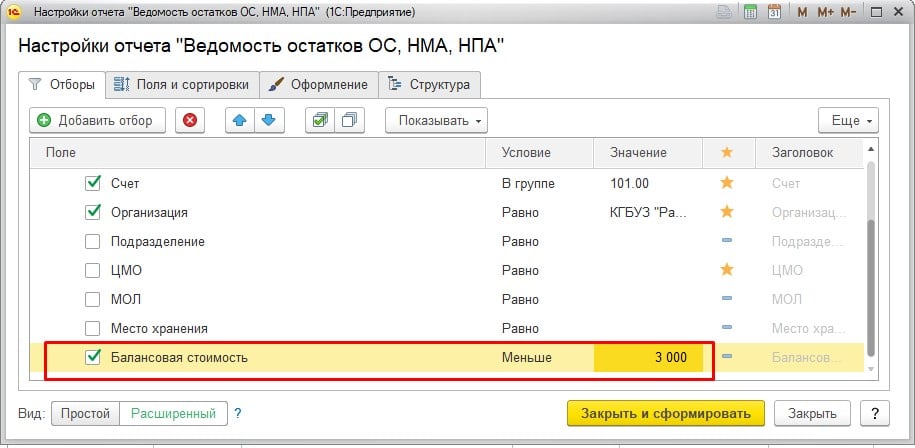Click the red delete filter icon
The width and height of the screenshot is (915, 448).
(x=190, y=120)
